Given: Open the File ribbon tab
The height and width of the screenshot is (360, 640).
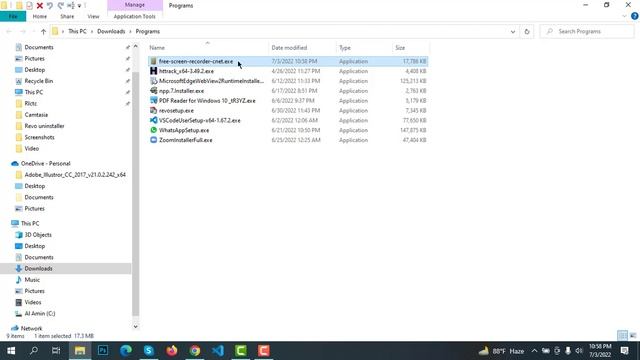Looking at the screenshot, I should click(x=13, y=16).
